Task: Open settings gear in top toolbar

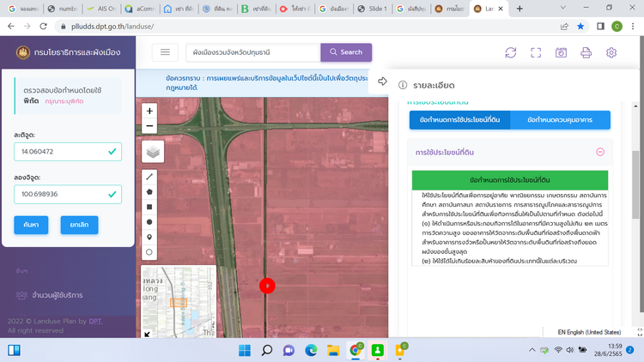Action: (x=611, y=52)
